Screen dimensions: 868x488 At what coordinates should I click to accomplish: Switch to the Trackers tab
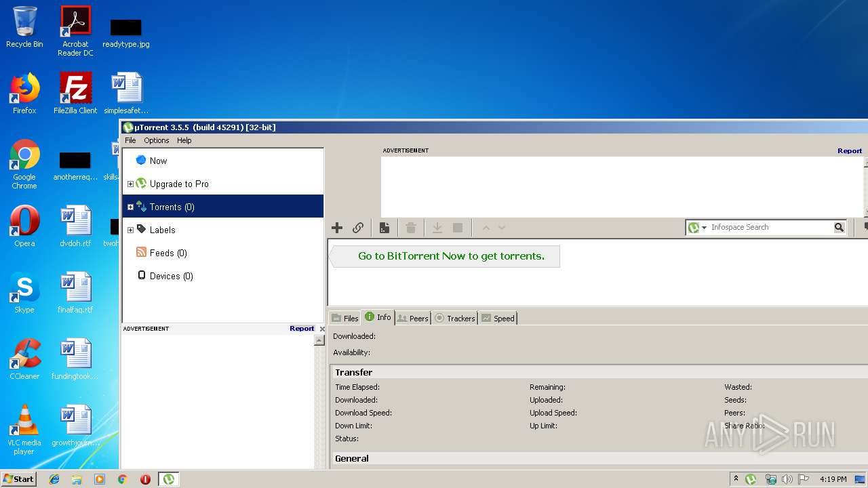pyautogui.click(x=454, y=319)
